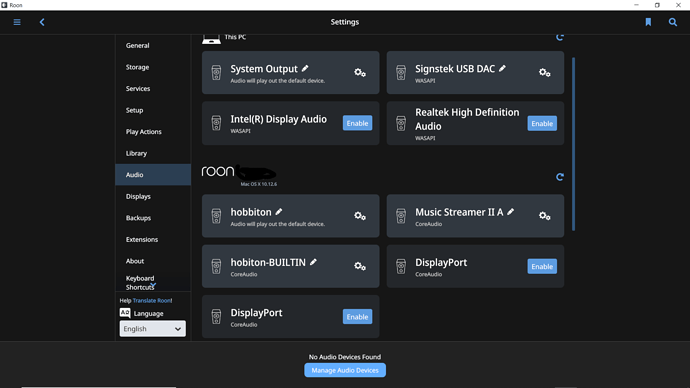Refresh the Roon Mac OS X device list
Image resolution: width=690 pixels, height=388 pixels.
[x=560, y=177]
